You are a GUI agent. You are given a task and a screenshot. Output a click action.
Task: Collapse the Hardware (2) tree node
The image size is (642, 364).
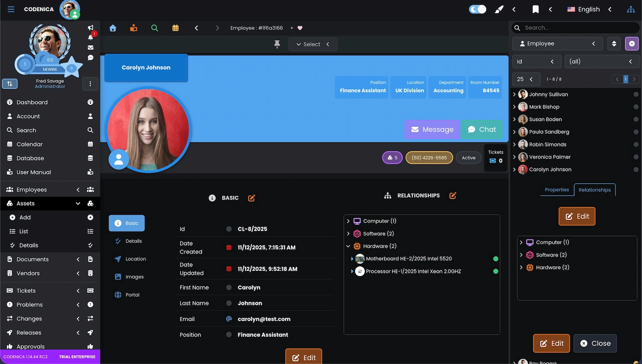(x=348, y=246)
